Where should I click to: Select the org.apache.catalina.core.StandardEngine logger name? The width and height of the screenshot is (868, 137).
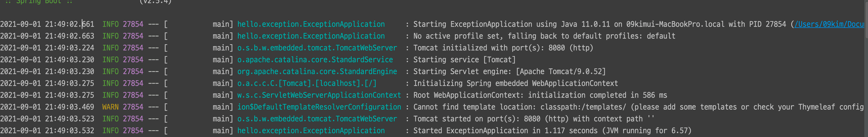pos(317,72)
